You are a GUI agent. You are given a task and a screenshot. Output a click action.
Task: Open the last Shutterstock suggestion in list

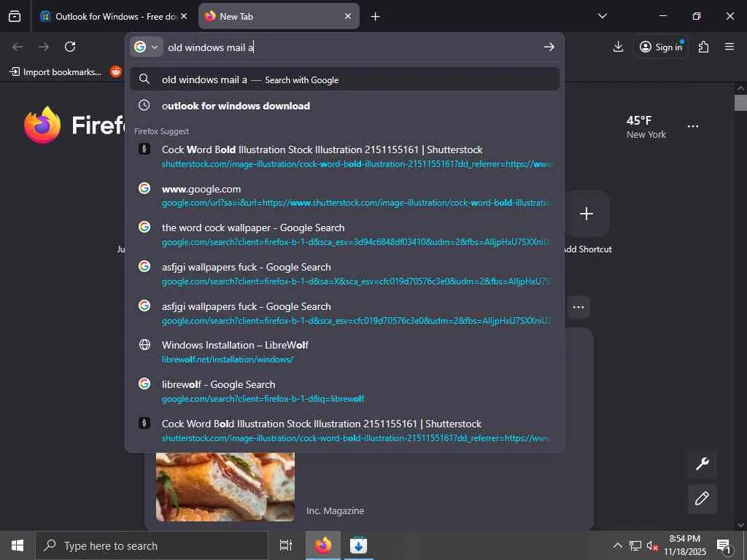pos(344,430)
